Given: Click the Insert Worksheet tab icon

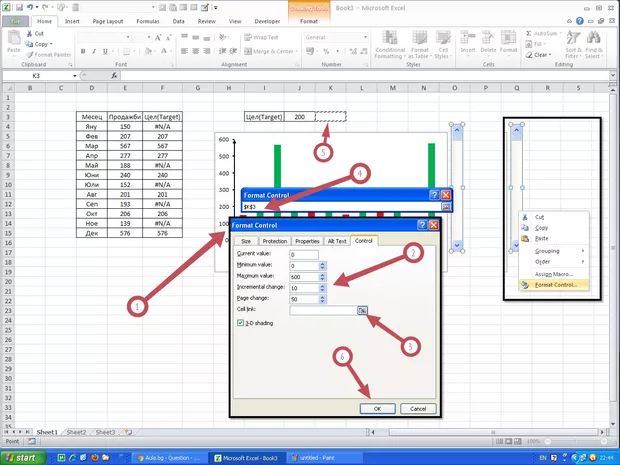Looking at the screenshot, I should click(x=128, y=432).
